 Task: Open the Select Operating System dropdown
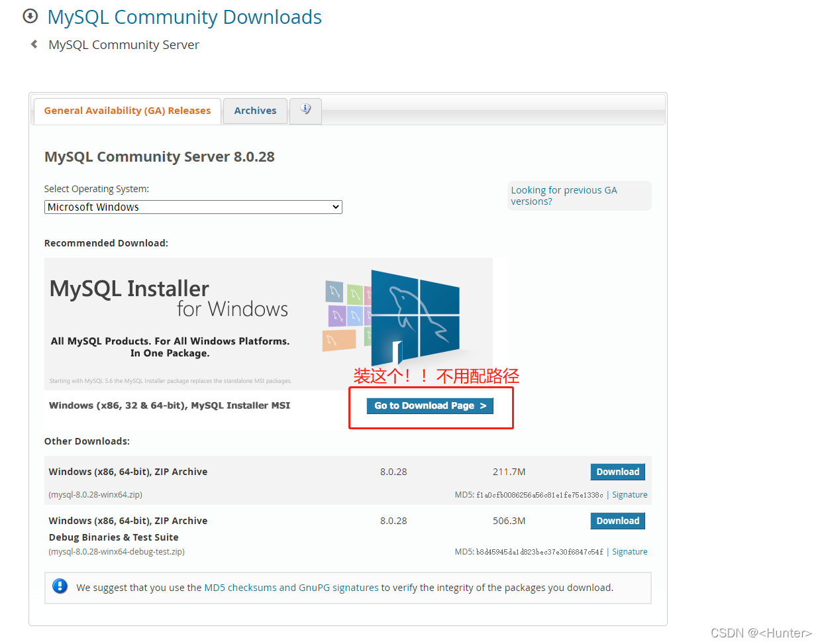point(193,207)
